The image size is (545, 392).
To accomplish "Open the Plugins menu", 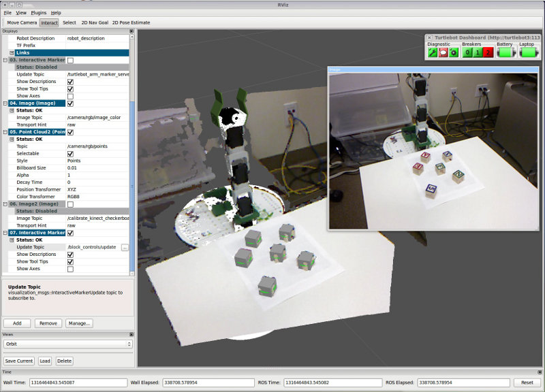I will 39,12.
